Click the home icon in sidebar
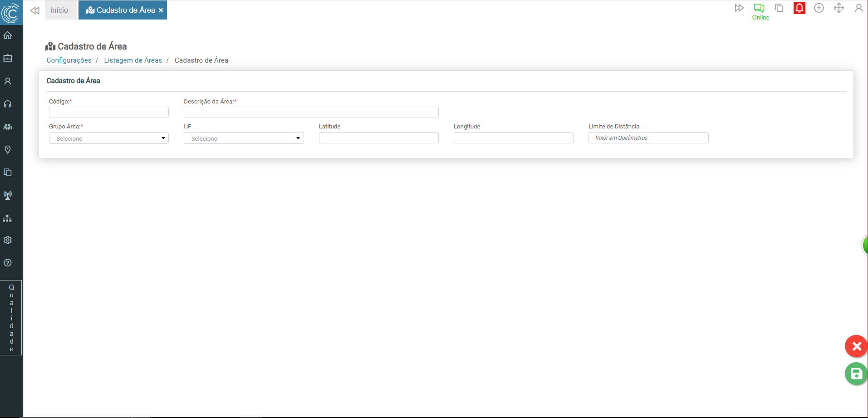868x418 pixels. point(8,35)
